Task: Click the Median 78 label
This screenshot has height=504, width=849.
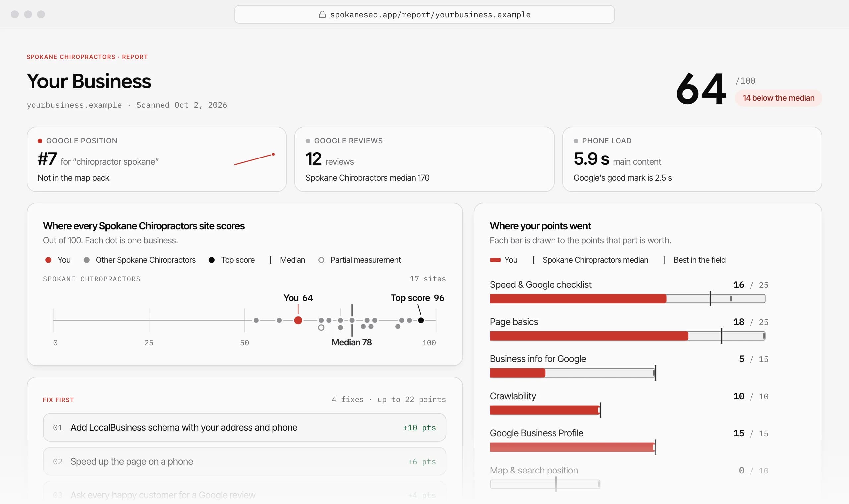Action: (352, 342)
